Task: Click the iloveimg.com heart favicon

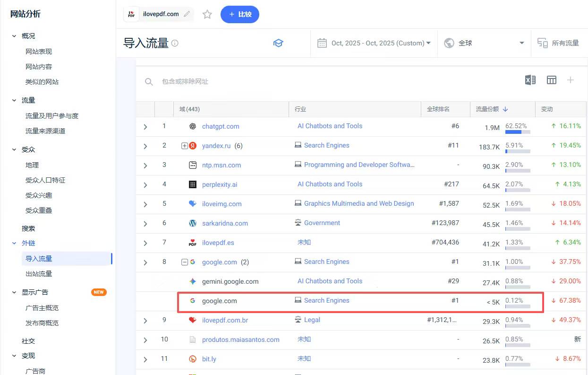Action: click(x=193, y=204)
